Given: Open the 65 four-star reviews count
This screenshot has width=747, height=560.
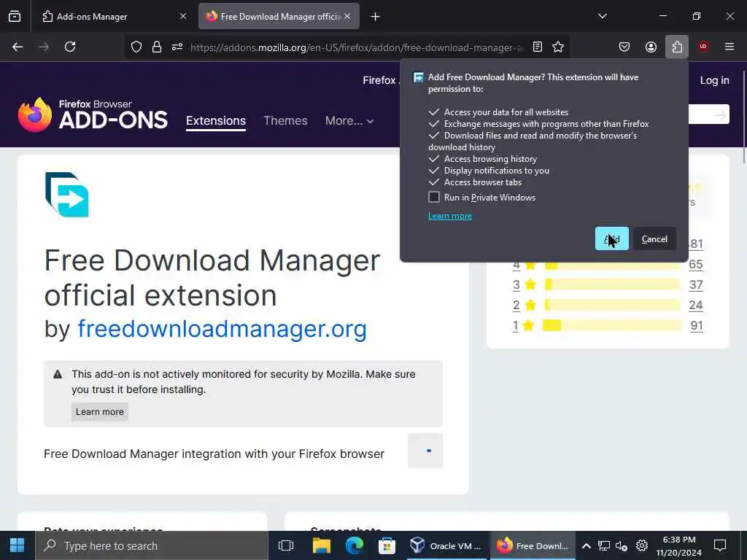Looking at the screenshot, I should click(x=695, y=264).
